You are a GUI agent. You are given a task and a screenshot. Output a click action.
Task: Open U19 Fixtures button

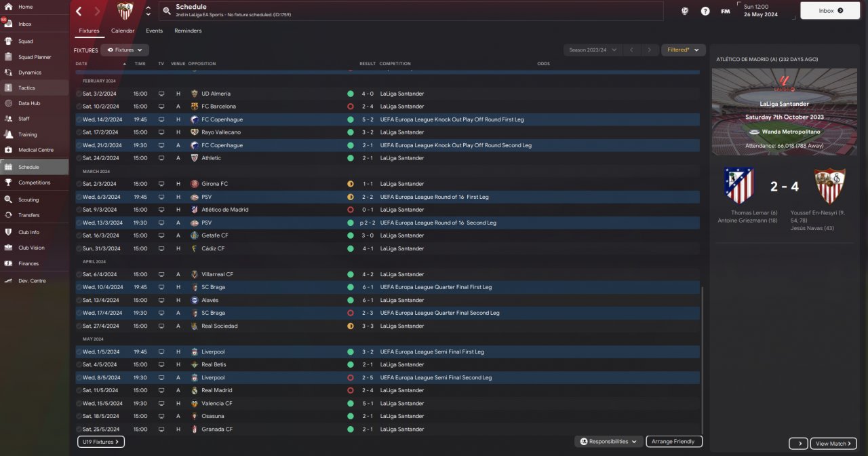101,442
